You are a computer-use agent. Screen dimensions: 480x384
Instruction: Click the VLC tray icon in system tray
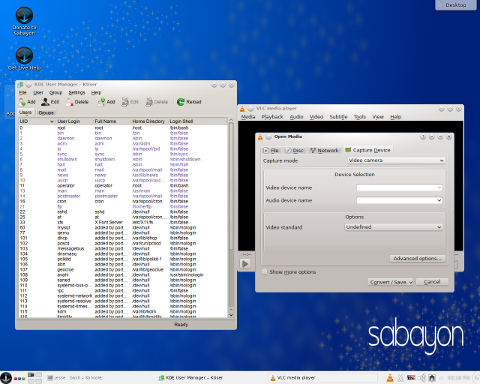(x=389, y=378)
